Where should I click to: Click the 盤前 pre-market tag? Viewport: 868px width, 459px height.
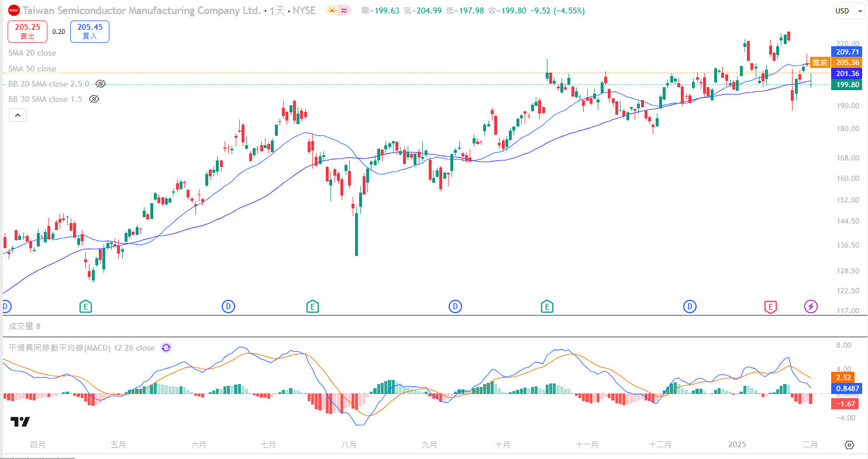[x=820, y=63]
